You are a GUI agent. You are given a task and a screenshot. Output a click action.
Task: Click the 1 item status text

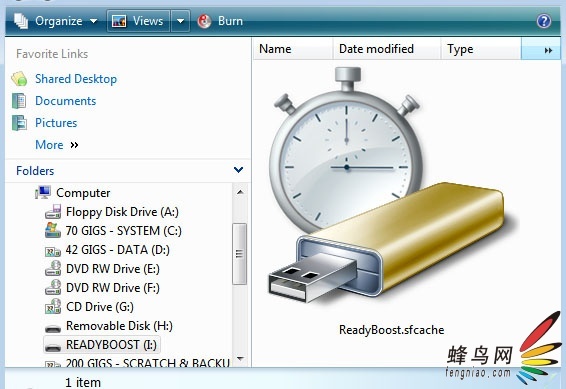click(x=83, y=382)
